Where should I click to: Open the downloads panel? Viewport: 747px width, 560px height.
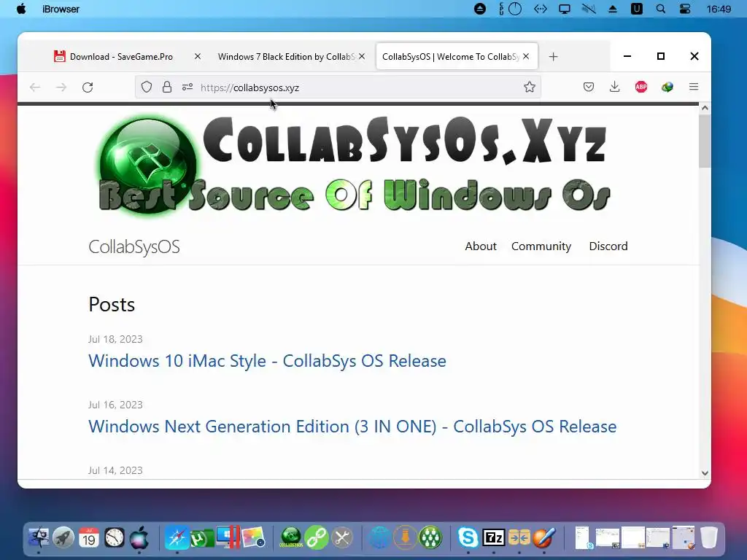pyautogui.click(x=614, y=87)
